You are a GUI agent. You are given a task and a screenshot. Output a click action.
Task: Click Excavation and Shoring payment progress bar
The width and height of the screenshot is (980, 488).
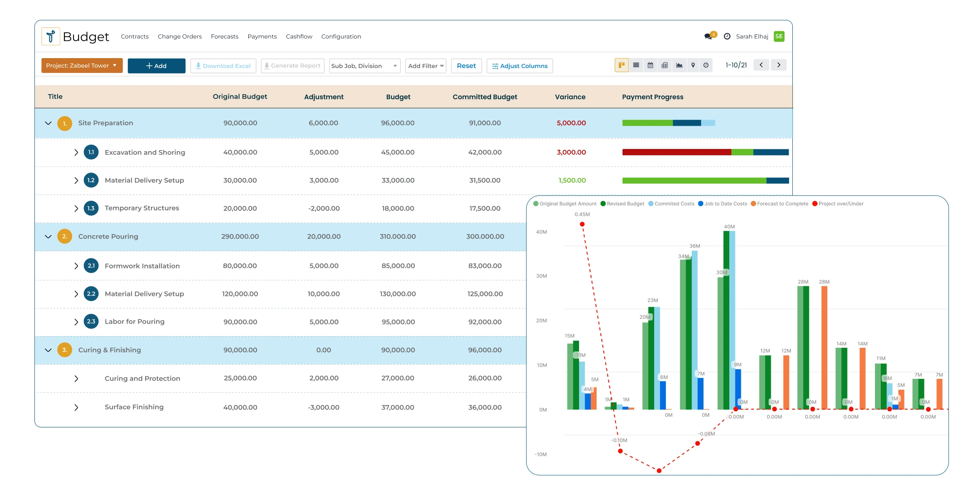pyautogui.click(x=705, y=152)
